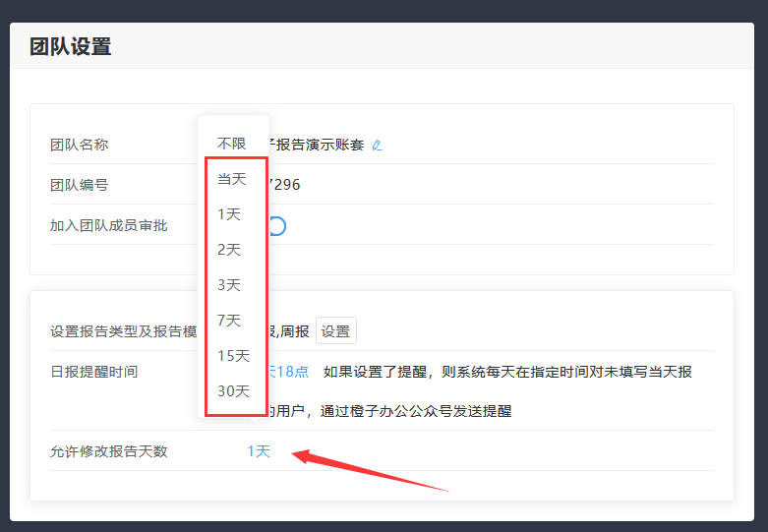Screen dimensions: 768x532
Task: Open the daily reminder time 18点 link
Action: pos(289,372)
